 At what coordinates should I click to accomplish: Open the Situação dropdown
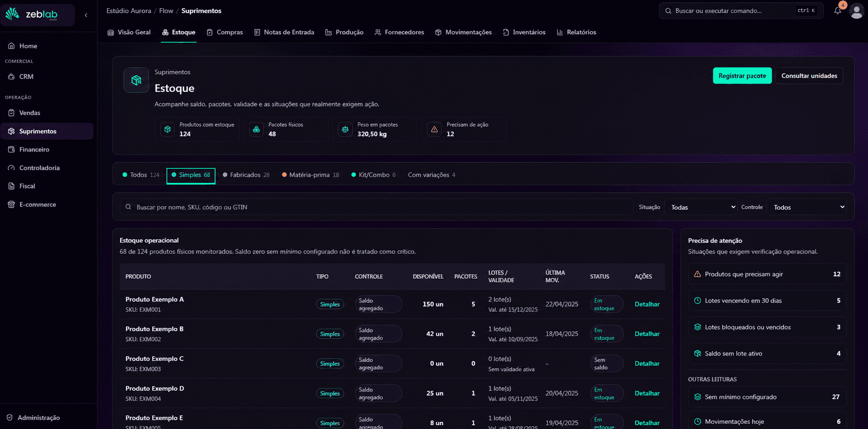click(701, 207)
